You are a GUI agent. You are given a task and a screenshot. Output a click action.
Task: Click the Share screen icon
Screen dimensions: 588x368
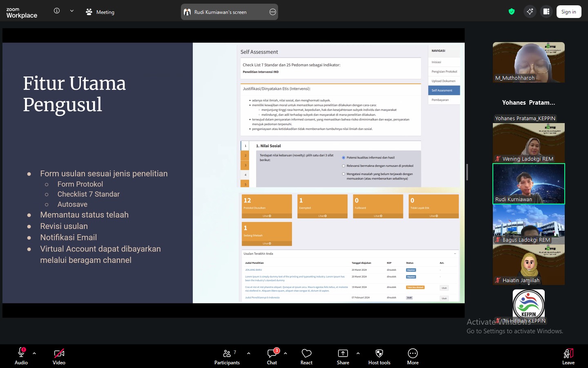click(343, 353)
